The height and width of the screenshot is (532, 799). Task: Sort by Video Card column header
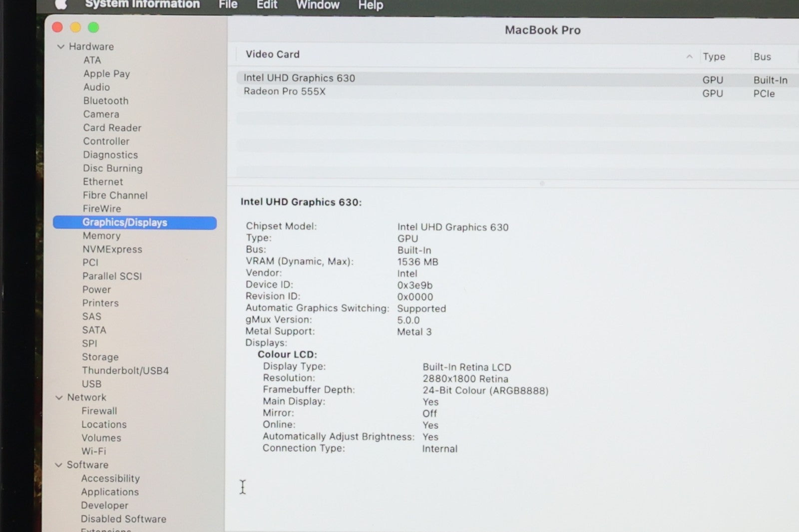click(x=273, y=54)
